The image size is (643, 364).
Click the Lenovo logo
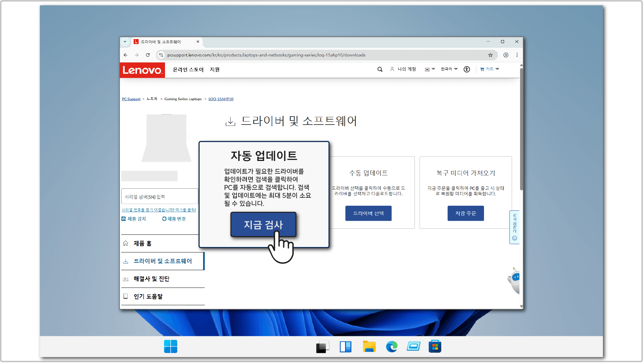[142, 70]
